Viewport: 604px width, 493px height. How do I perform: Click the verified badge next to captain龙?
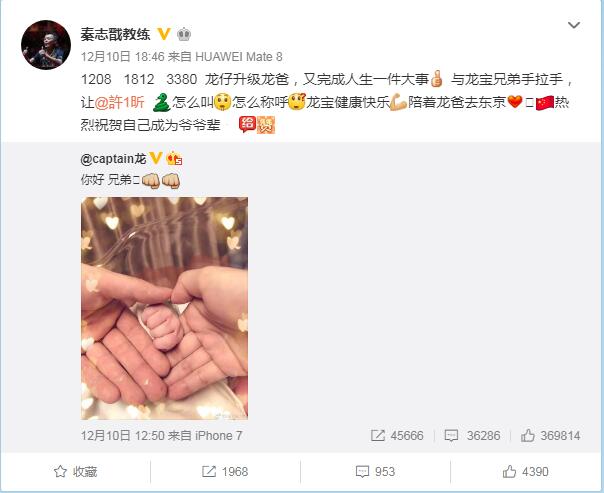coord(155,158)
